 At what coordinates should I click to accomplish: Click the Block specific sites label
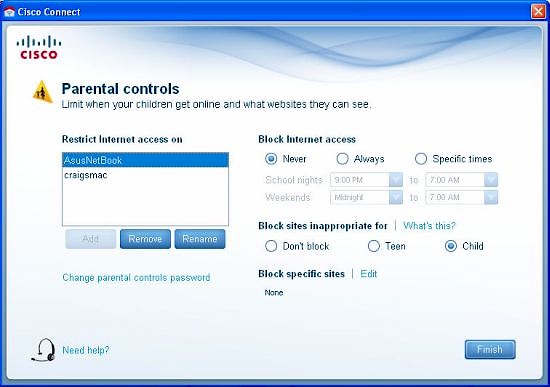click(x=301, y=274)
